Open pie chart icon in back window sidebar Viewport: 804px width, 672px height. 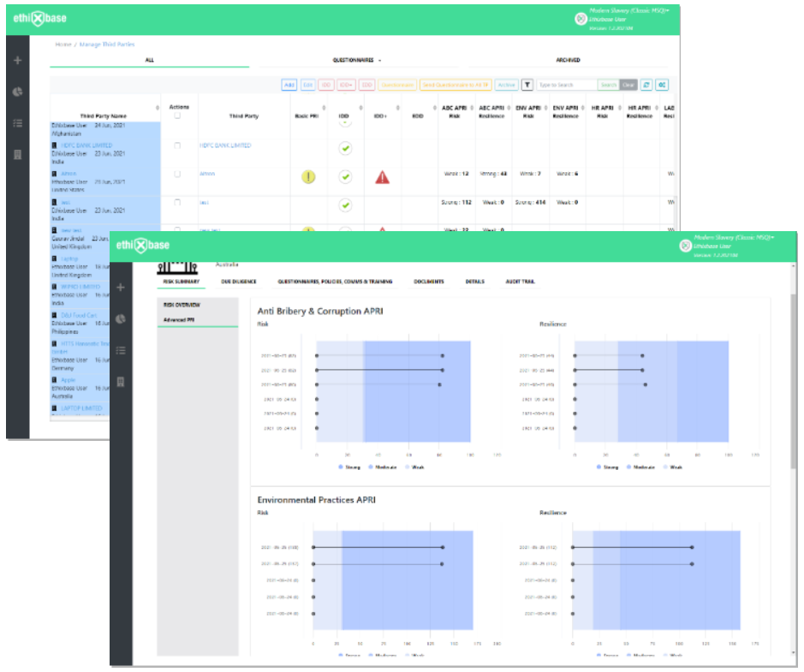[x=17, y=92]
